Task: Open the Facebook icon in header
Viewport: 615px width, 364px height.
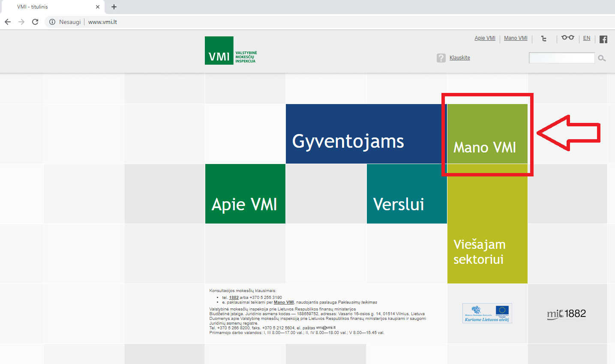Action: point(603,39)
